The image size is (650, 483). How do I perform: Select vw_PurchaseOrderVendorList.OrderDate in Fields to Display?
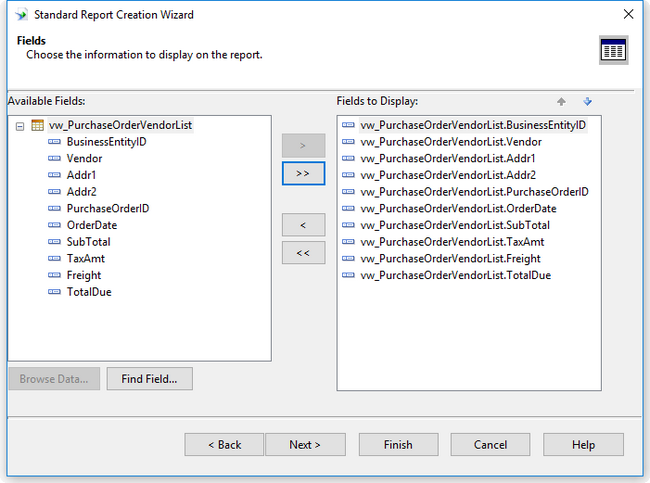(x=458, y=208)
